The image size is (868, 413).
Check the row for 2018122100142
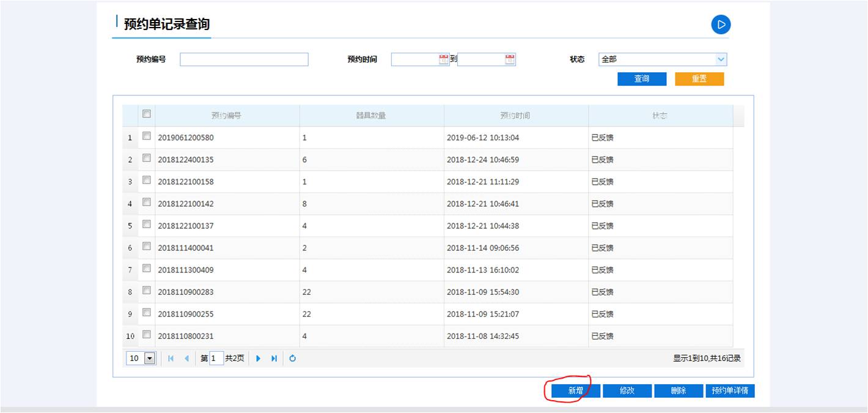(x=147, y=202)
